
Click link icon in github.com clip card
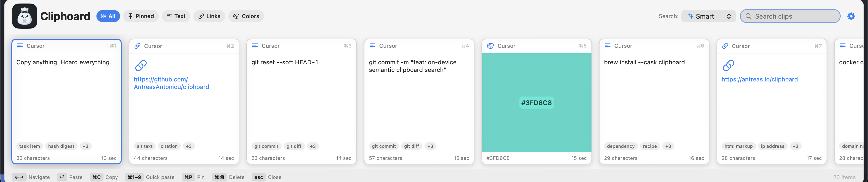point(141,65)
